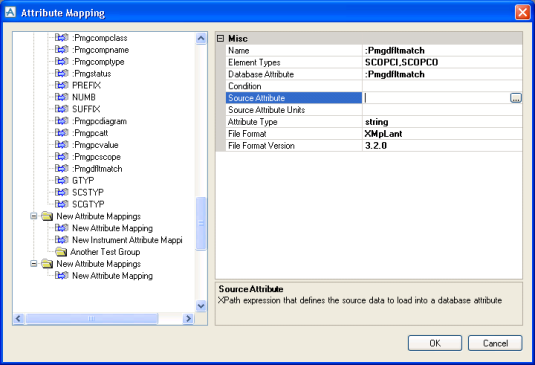The image size is (535, 365).
Task: Confirm with the OK button
Action: [x=435, y=343]
